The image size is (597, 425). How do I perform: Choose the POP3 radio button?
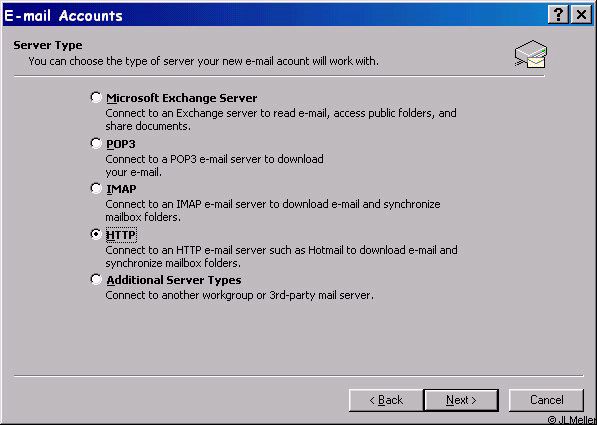96,144
